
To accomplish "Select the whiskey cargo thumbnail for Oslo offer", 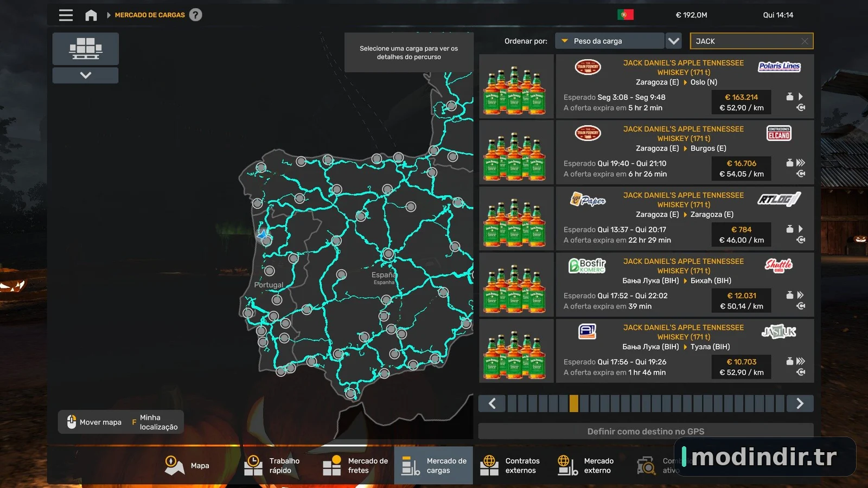I will (516, 86).
